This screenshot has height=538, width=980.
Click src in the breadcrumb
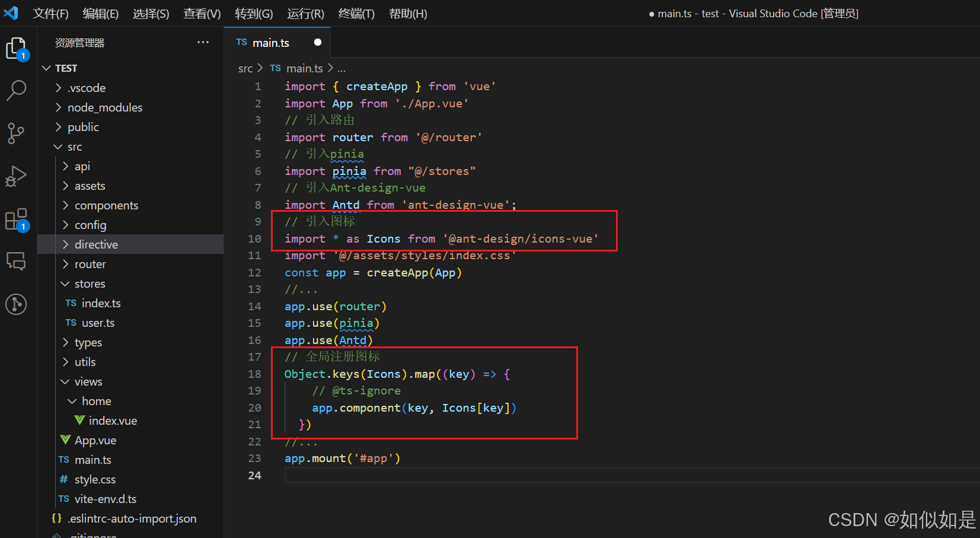coord(245,68)
